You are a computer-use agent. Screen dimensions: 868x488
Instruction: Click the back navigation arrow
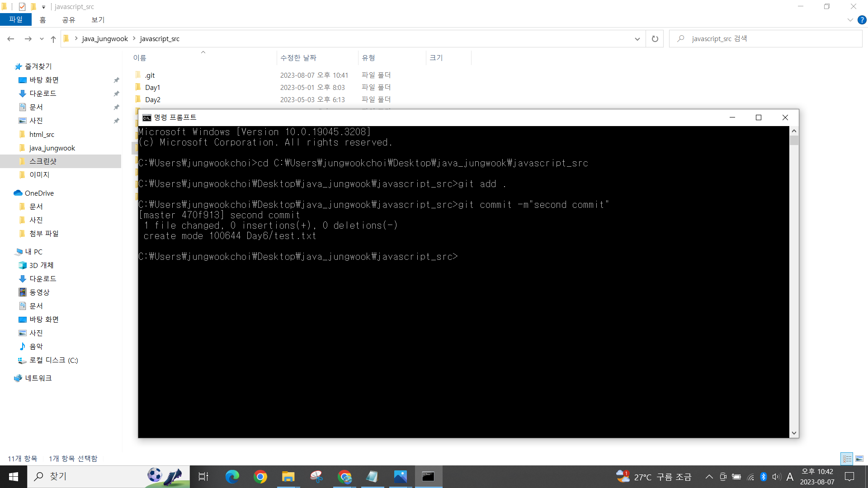(x=11, y=39)
